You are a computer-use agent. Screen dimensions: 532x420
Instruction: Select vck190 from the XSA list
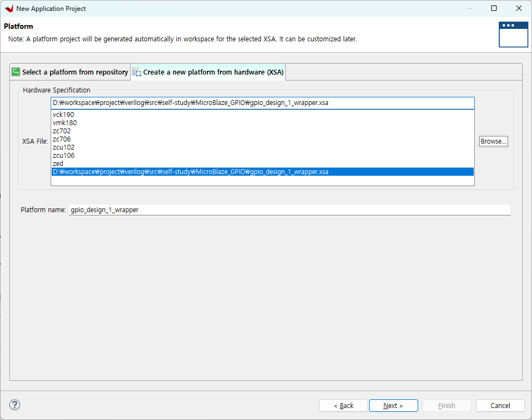pos(64,115)
